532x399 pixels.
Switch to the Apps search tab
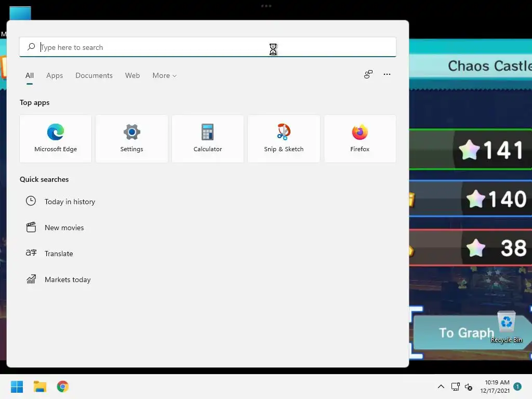(x=55, y=75)
